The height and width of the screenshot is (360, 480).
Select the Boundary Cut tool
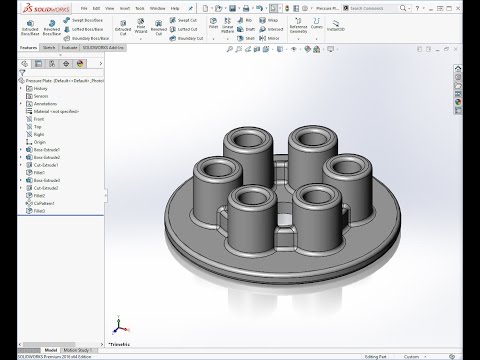[186, 38]
